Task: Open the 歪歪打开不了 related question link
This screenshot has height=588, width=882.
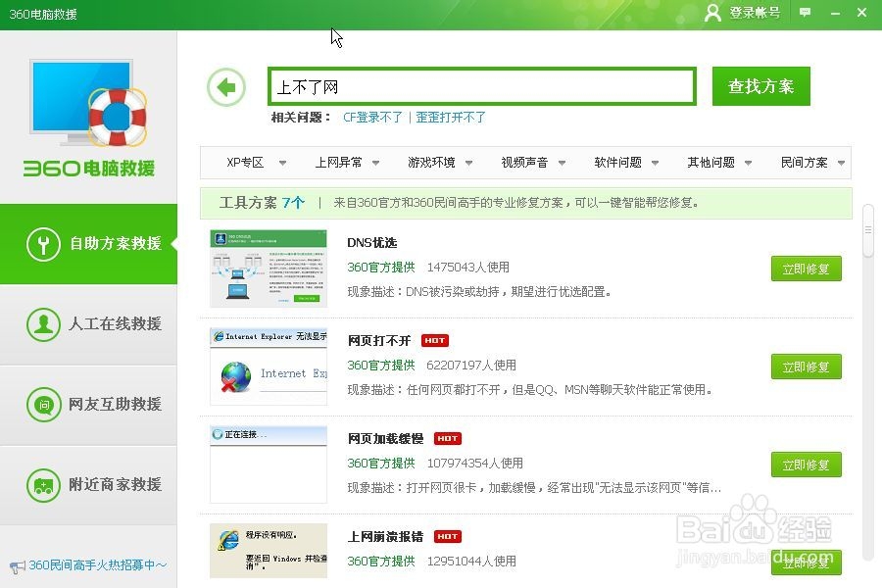Action: 451,117
